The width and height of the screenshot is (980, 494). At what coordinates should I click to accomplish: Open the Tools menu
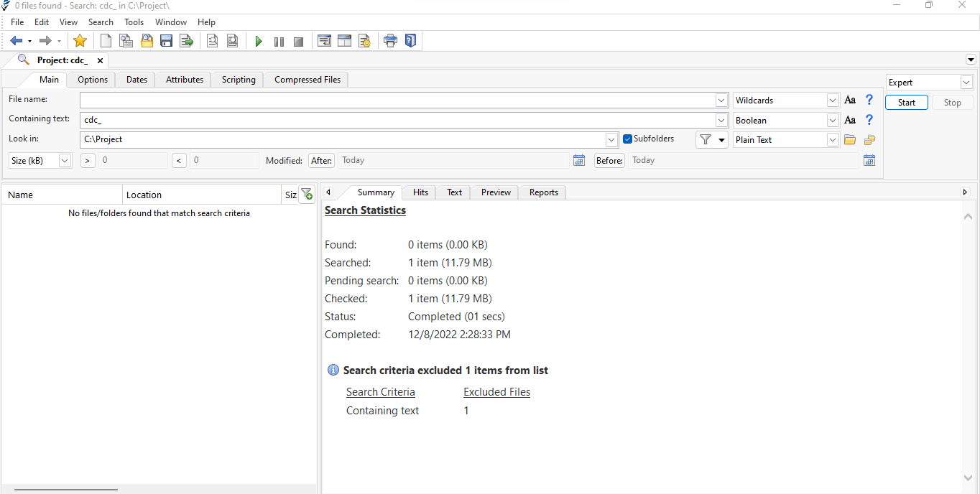pos(134,22)
